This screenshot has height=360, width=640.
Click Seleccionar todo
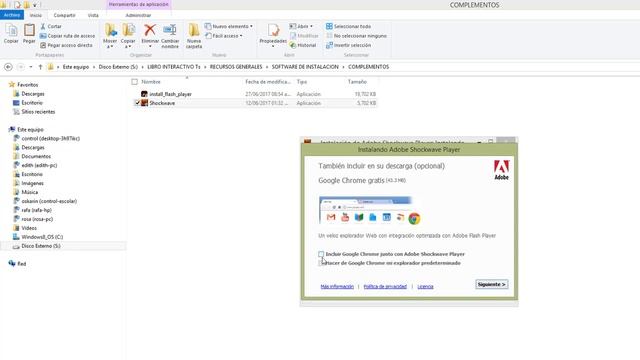(x=348, y=26)
